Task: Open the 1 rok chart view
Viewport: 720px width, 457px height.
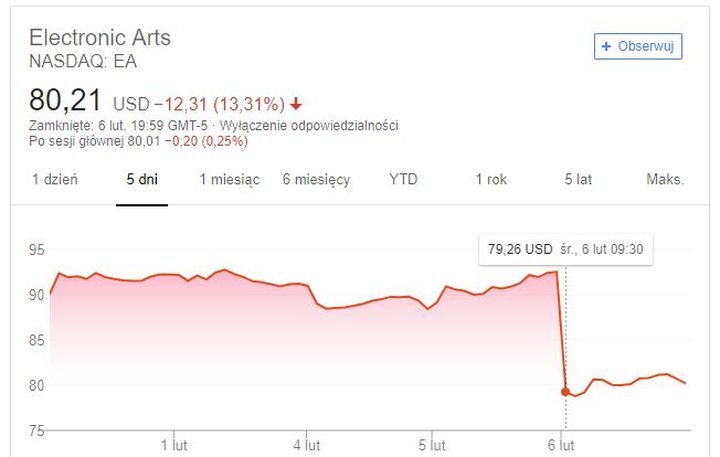Action: pyautogui.click(x=491, y=180)
